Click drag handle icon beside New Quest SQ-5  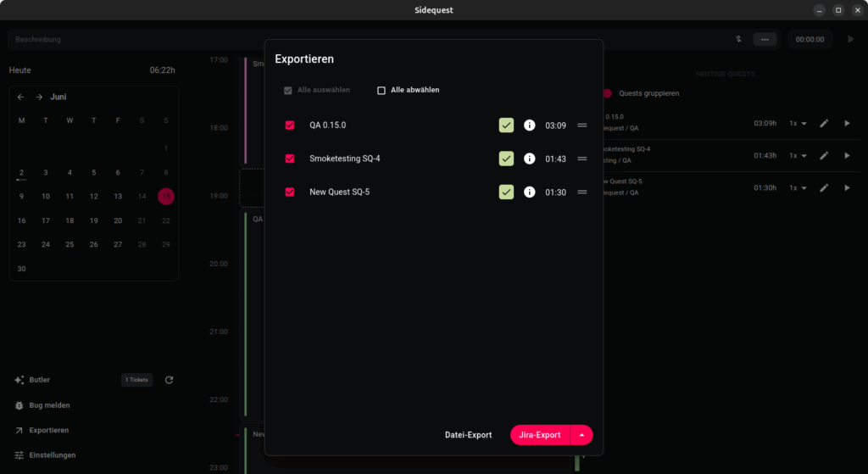pos(582,192)
